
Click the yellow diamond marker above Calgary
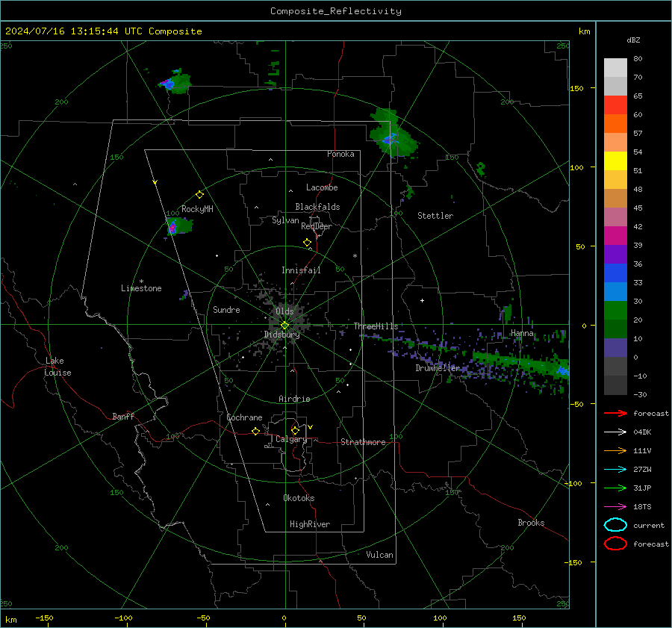[295, 430]
